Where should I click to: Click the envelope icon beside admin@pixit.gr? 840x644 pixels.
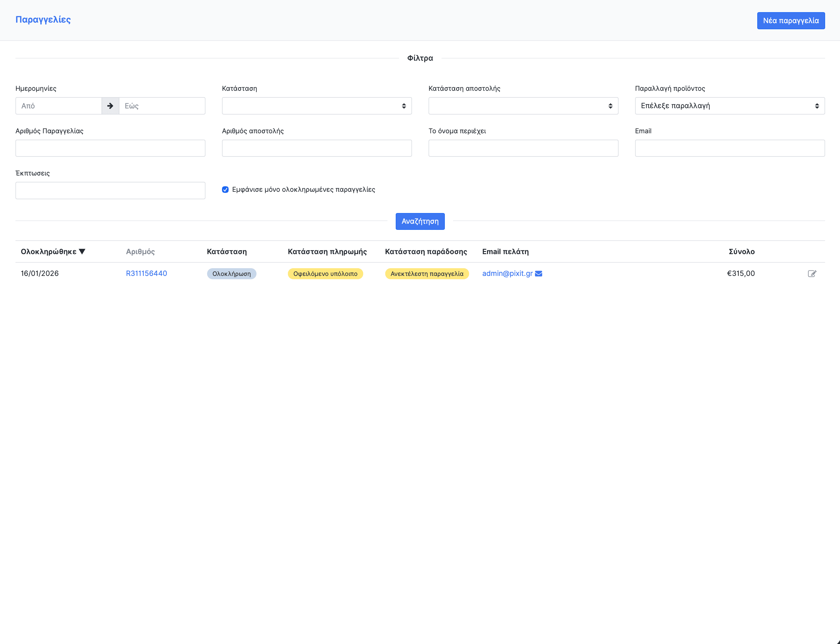click(x=538, y=274)
